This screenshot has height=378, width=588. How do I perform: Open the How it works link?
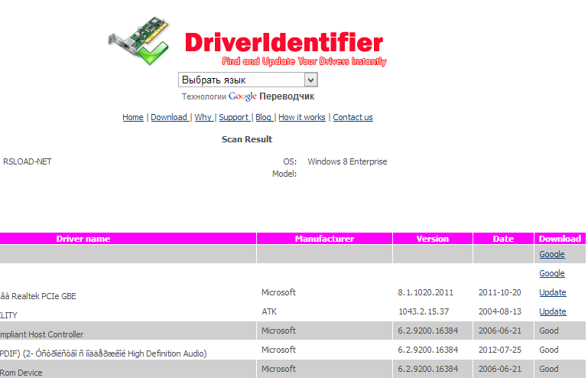(302, 117)
